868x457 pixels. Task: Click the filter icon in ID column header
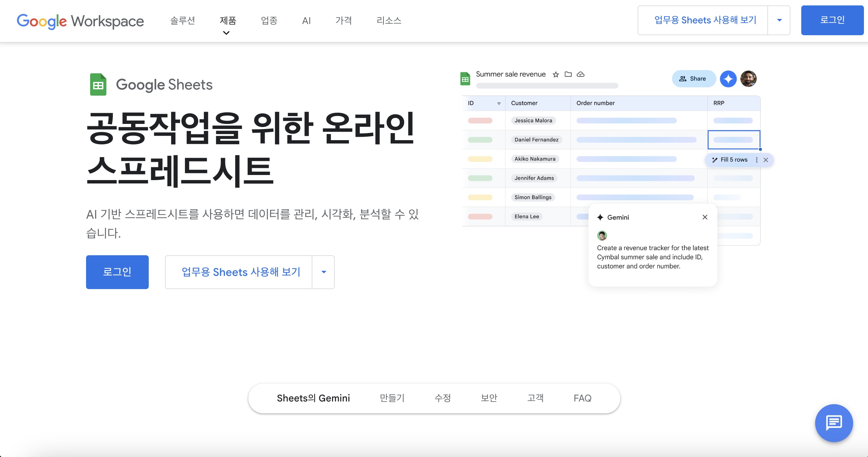[x=499, y=103]
